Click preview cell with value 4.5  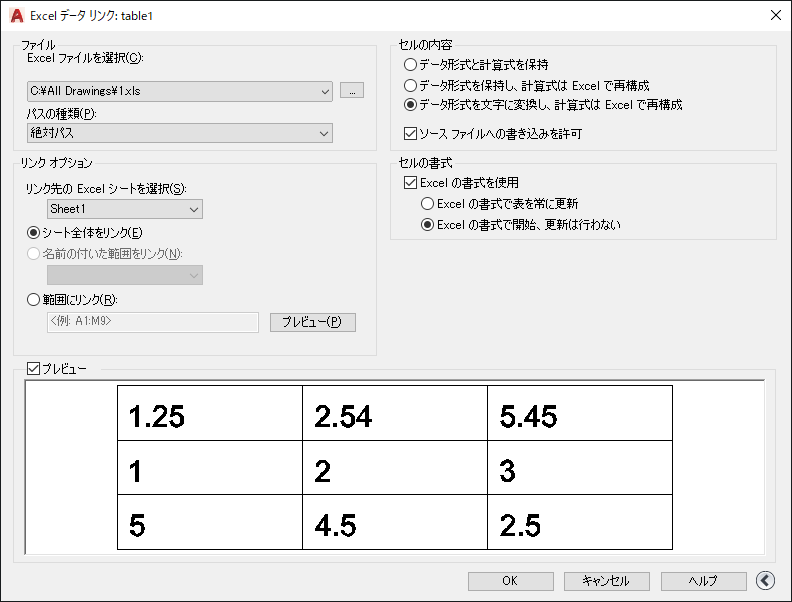click(395, 522)
